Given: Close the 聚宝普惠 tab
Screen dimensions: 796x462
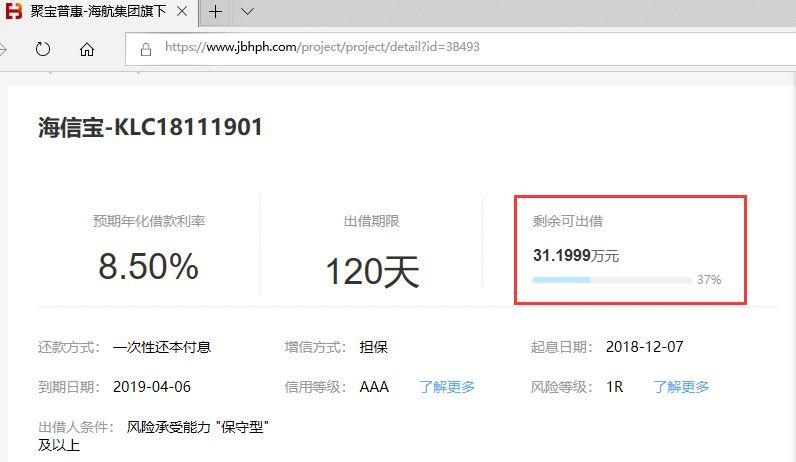Looking at the screenshot, I should 182,11.
